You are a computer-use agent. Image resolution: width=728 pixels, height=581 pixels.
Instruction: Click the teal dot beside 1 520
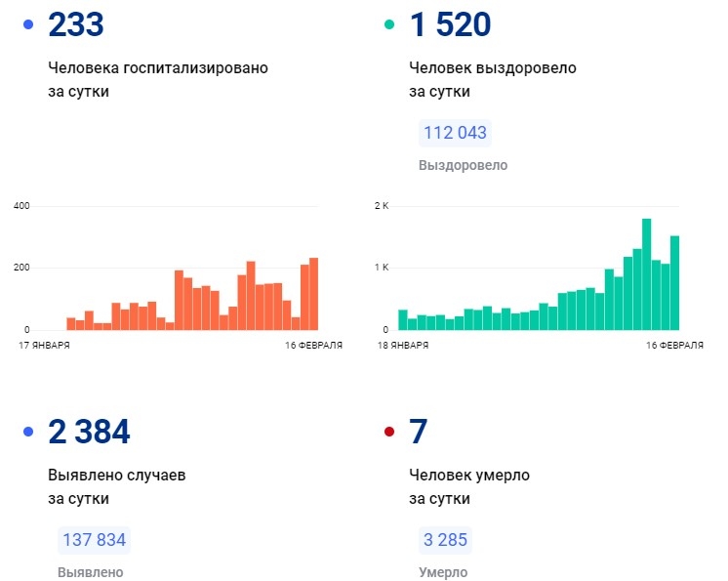[x=389, y=24]
